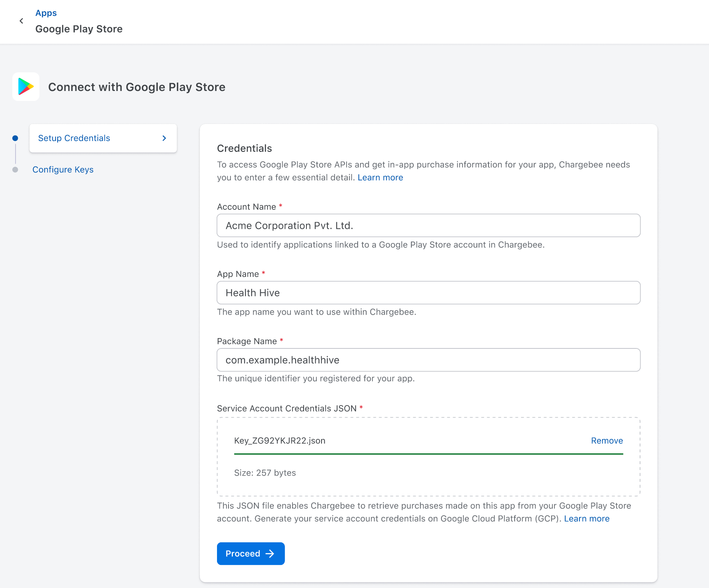709x588 pixels.
Task: Select the Key_ZG92YKJR22.json file name
Action: (x=279, y=441)
